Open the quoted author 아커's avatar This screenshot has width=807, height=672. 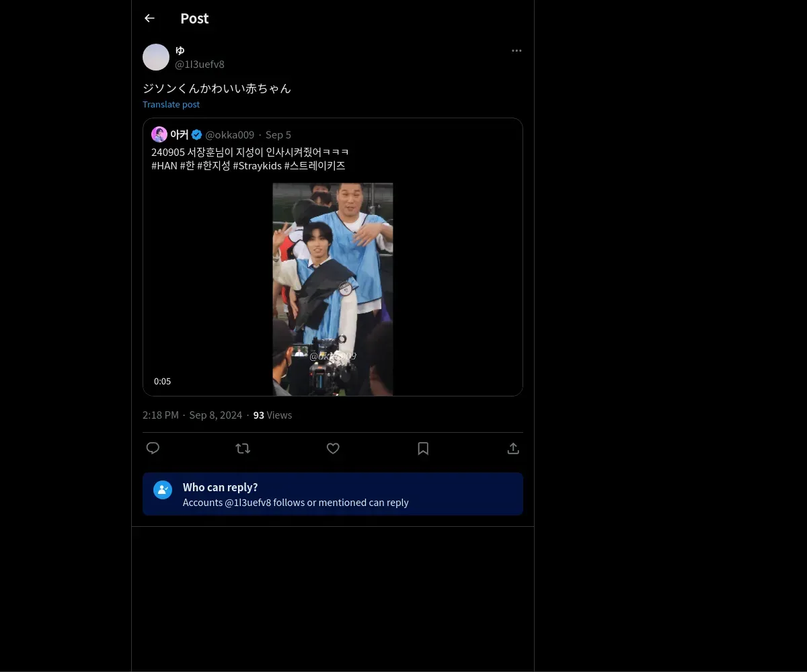pos(159,134)
